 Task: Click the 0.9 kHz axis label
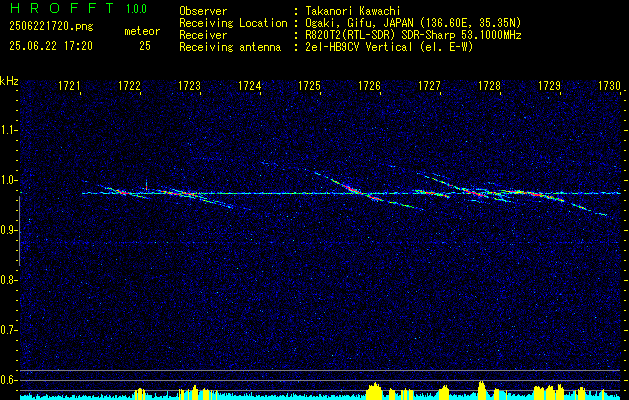pos(8,230)
